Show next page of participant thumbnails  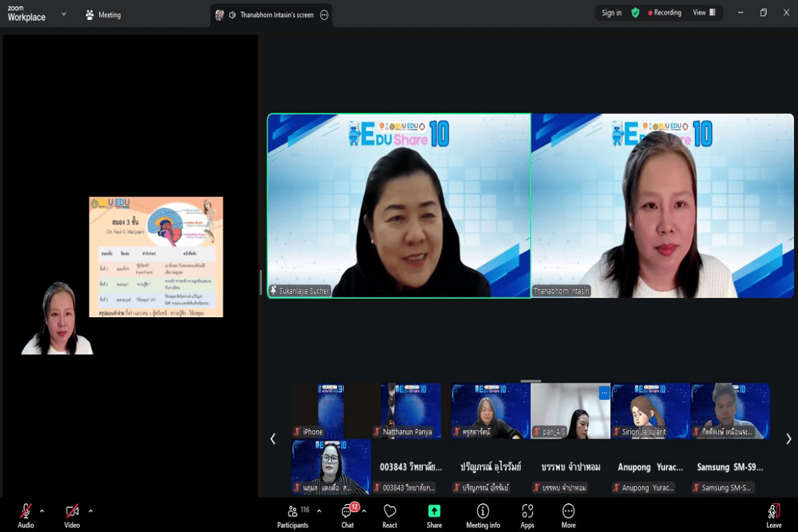click(788, 439)
